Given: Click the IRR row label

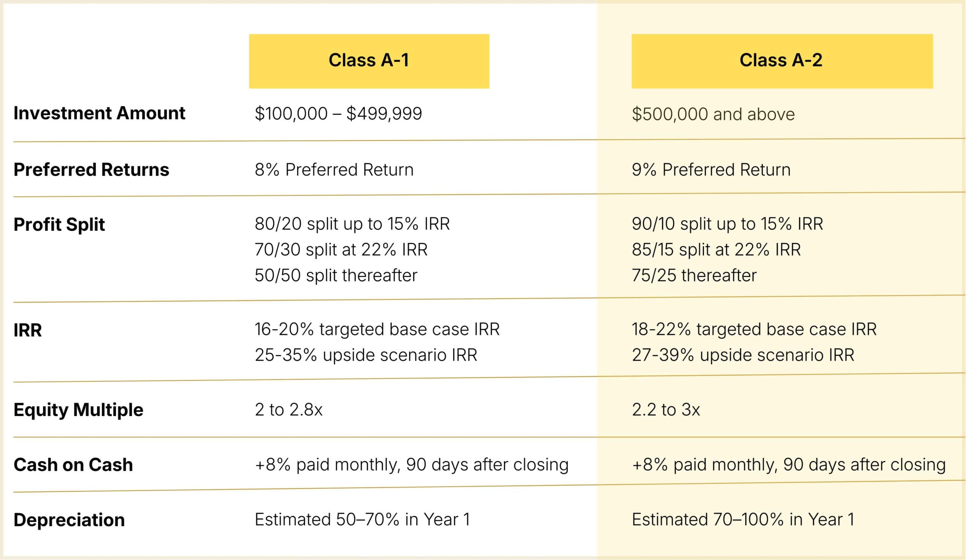Looking at the screenshot, I should click(28, 330).
